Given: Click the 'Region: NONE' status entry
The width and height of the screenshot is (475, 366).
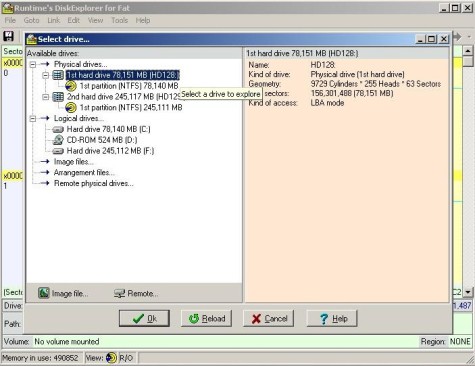Looking at the screenshot, I should [x=446, y=342].
